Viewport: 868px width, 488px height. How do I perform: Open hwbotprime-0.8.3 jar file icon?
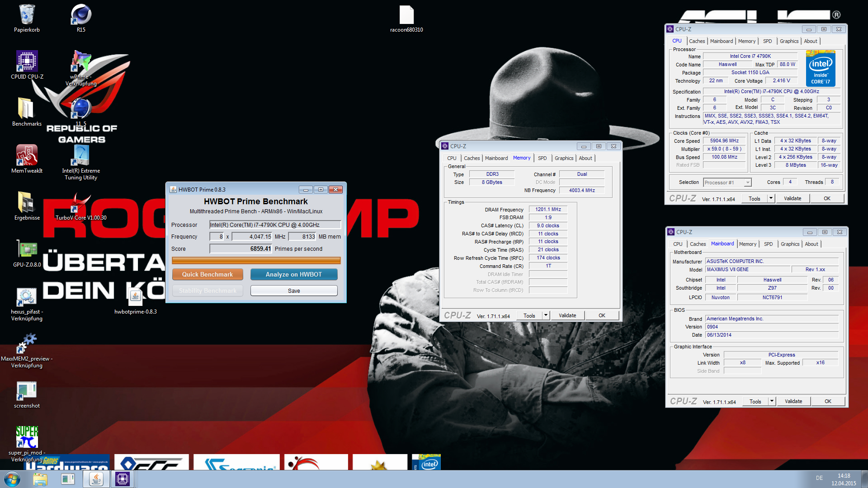click(135, 300)
